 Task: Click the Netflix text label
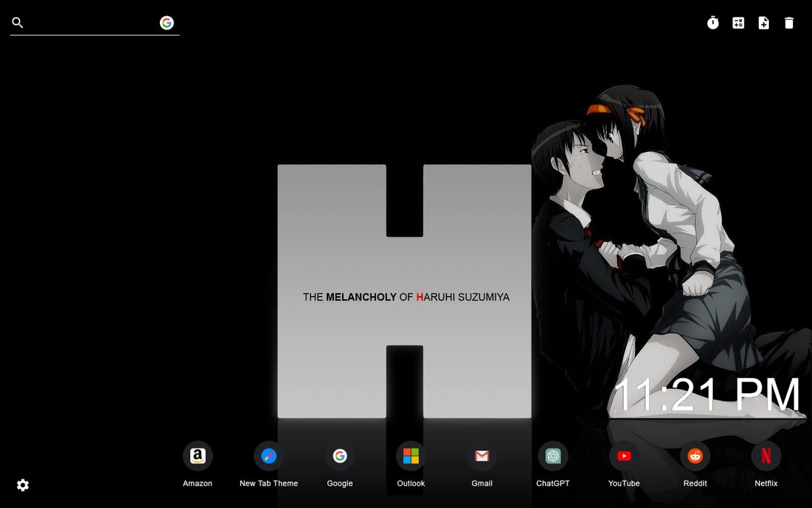pos(766,483)
